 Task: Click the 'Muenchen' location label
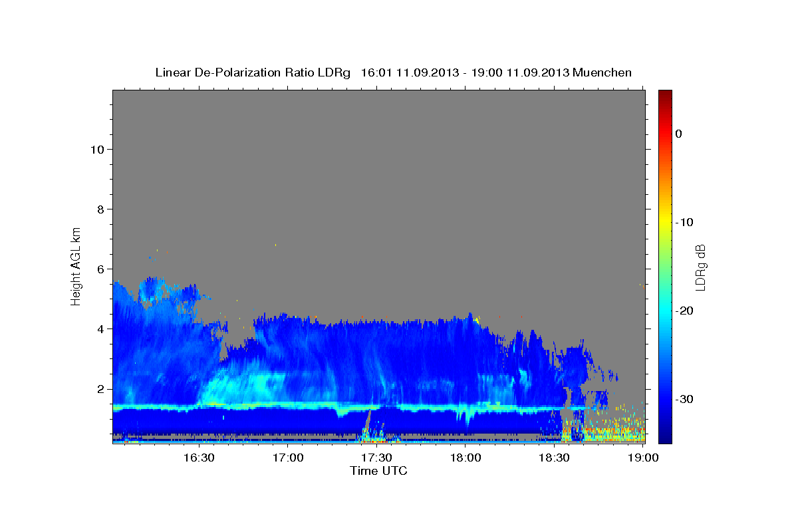[602, 72]
